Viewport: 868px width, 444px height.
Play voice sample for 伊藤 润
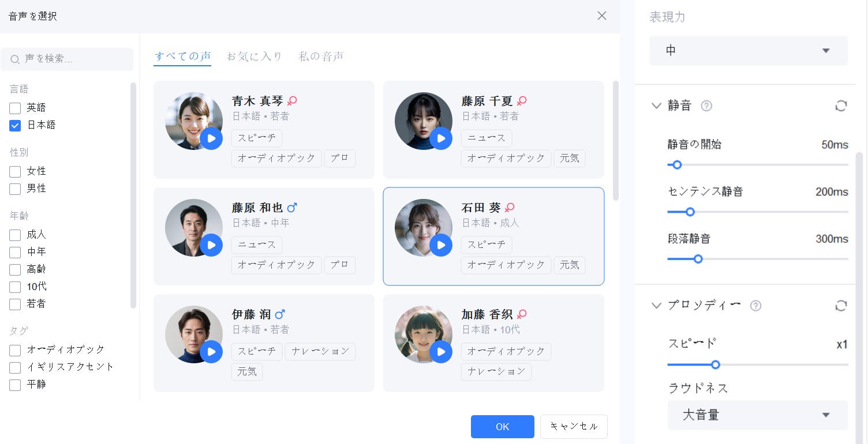coord(211,352)
